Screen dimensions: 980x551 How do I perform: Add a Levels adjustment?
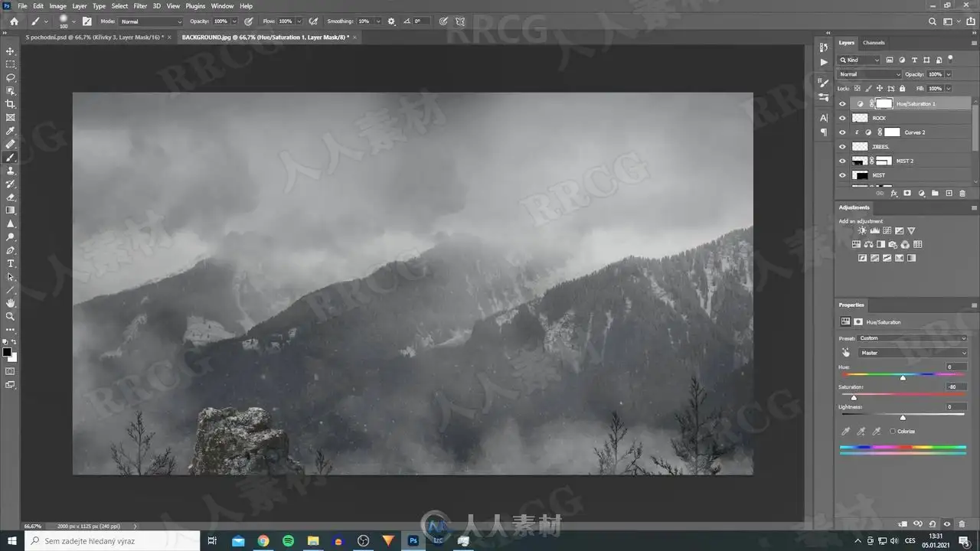coord(874,231)
